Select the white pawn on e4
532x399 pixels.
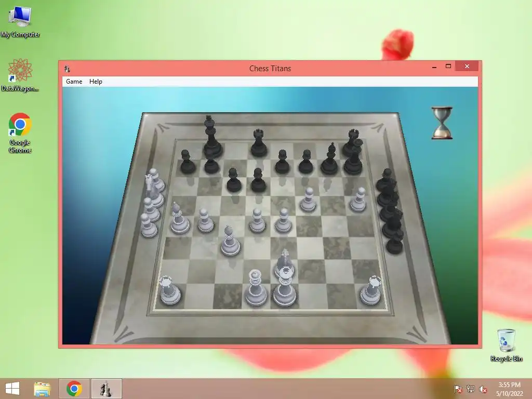(x=283, y=221)
